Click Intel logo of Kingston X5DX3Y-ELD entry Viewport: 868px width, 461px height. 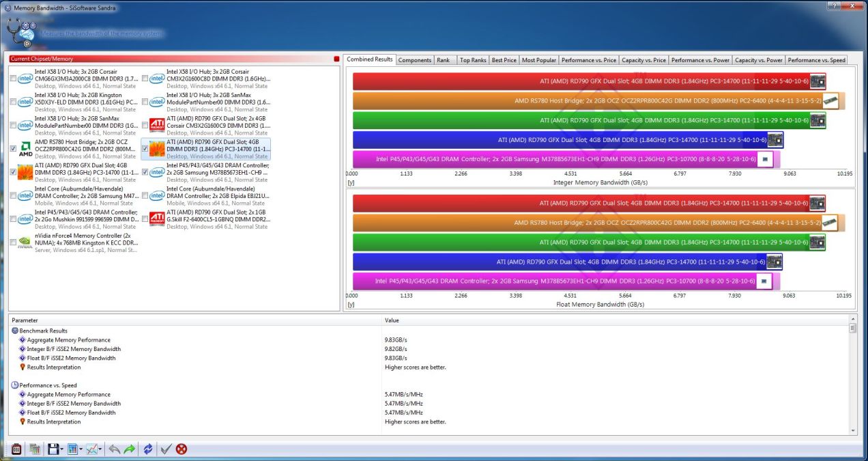pyautogui.click(x=25, y=101)
